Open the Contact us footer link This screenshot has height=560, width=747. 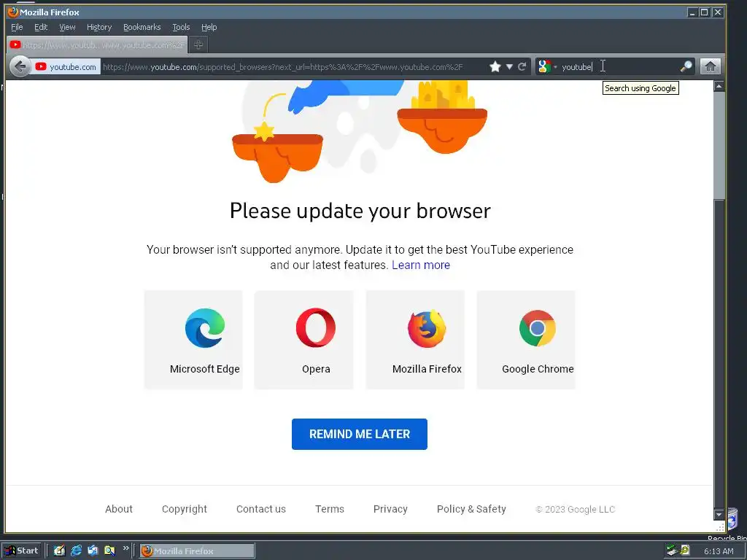click(261, 509)
